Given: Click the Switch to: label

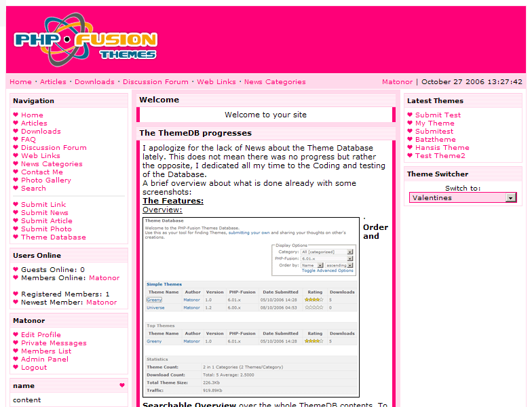Looking at the screenshot, I should click(x=463, y=189).
